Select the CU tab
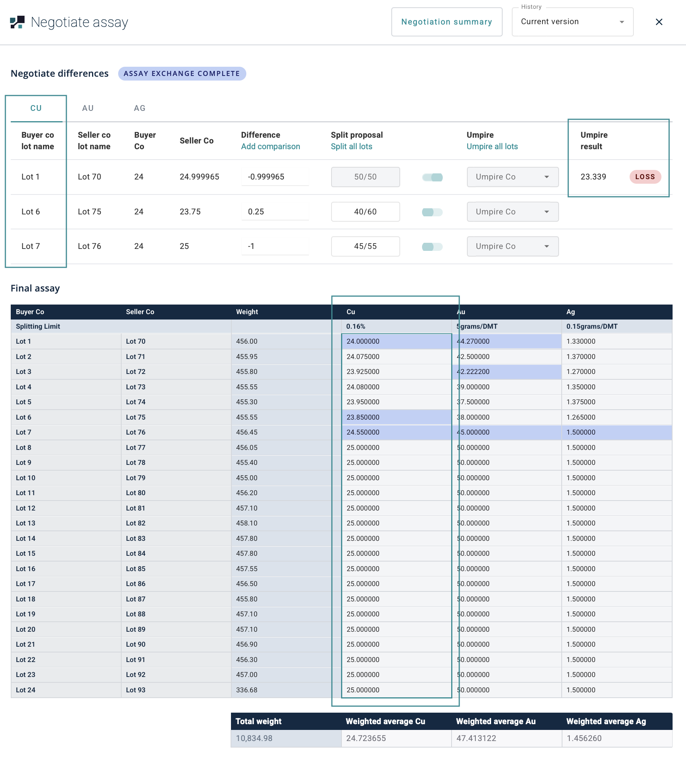Viewport: 686px width, 784px height. pos(36,108)
